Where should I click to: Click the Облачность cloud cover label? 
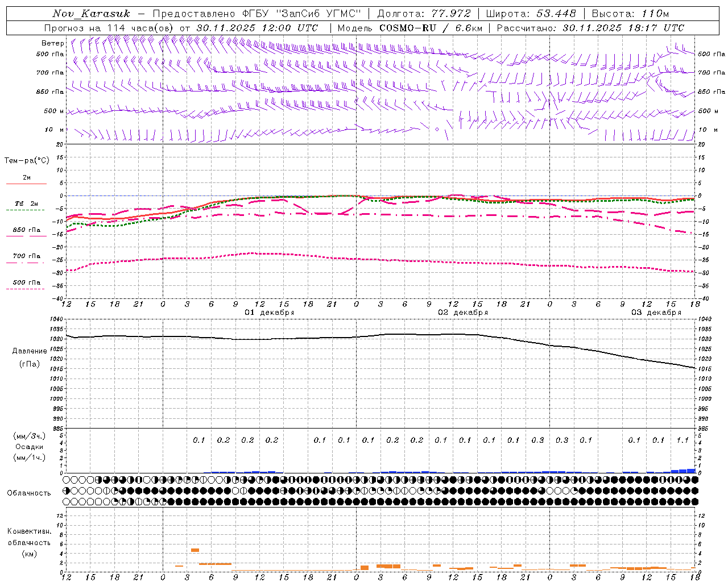click(29, 493)
